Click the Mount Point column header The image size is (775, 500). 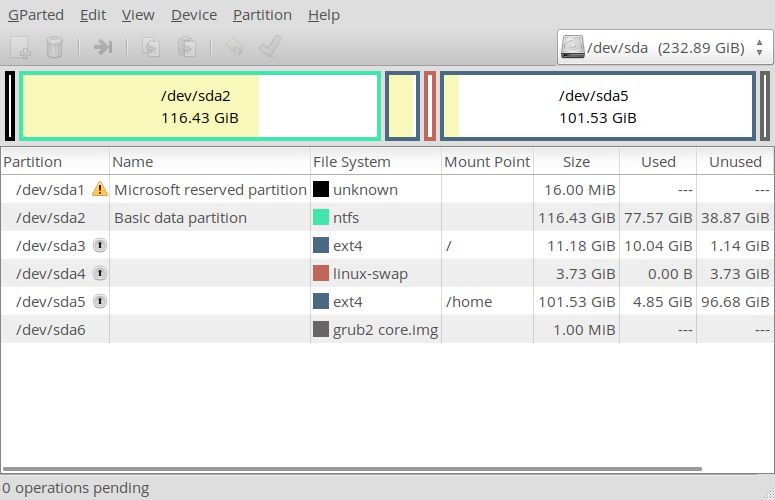point(487,162)
